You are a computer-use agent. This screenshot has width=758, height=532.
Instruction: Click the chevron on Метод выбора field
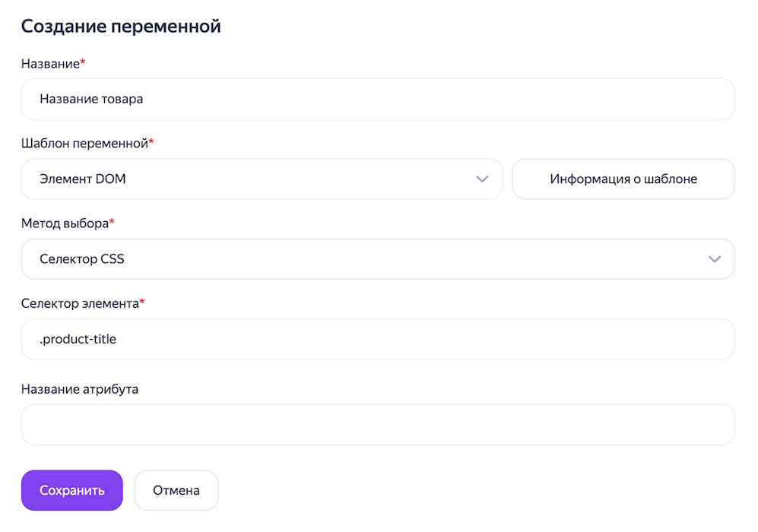[715, 258]
